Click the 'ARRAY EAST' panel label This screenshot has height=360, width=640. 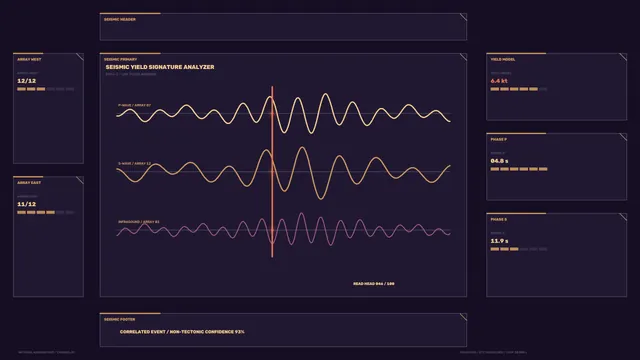tap(29, 182)
